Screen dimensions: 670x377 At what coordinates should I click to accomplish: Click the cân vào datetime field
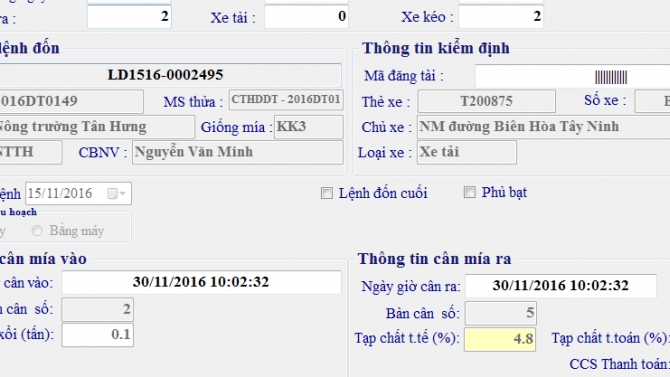201,282
